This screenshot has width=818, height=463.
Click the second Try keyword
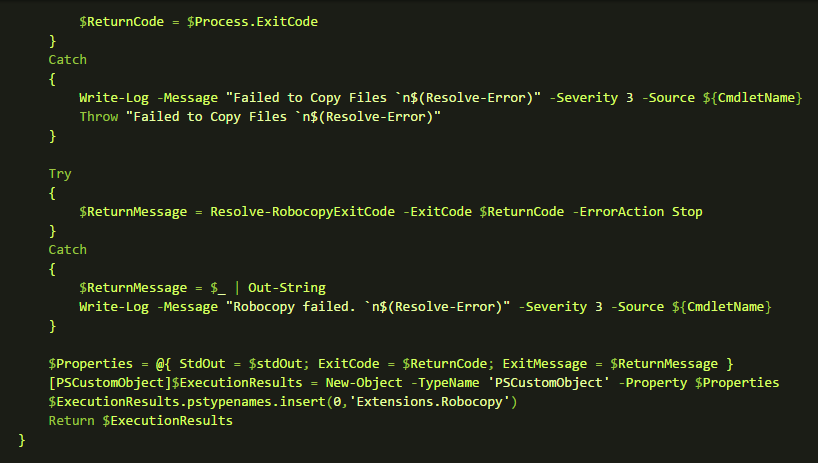(x=60, y=174)
